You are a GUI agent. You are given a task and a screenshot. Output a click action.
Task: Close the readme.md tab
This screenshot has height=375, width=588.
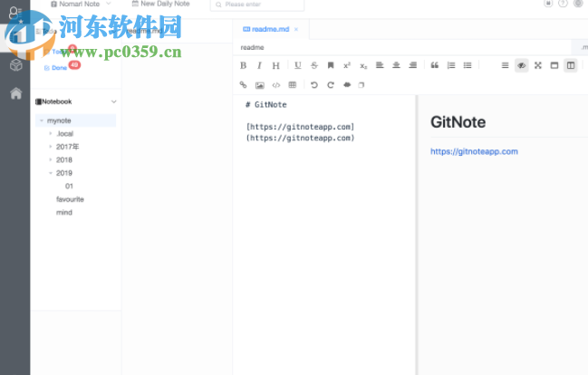(296, 29)
